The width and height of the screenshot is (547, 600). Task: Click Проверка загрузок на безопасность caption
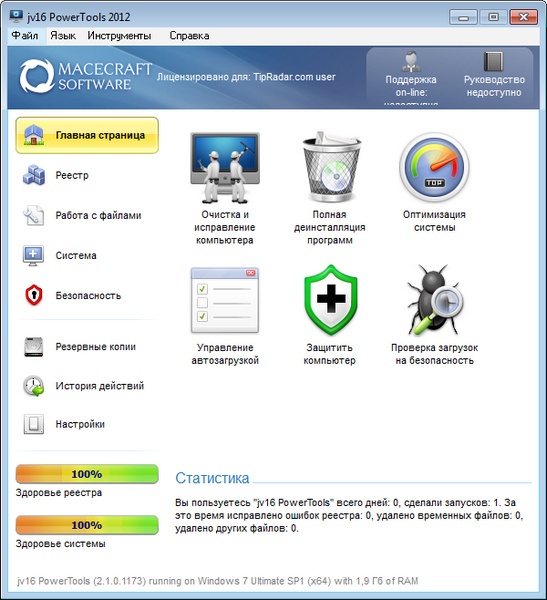(x=434, y=354)
